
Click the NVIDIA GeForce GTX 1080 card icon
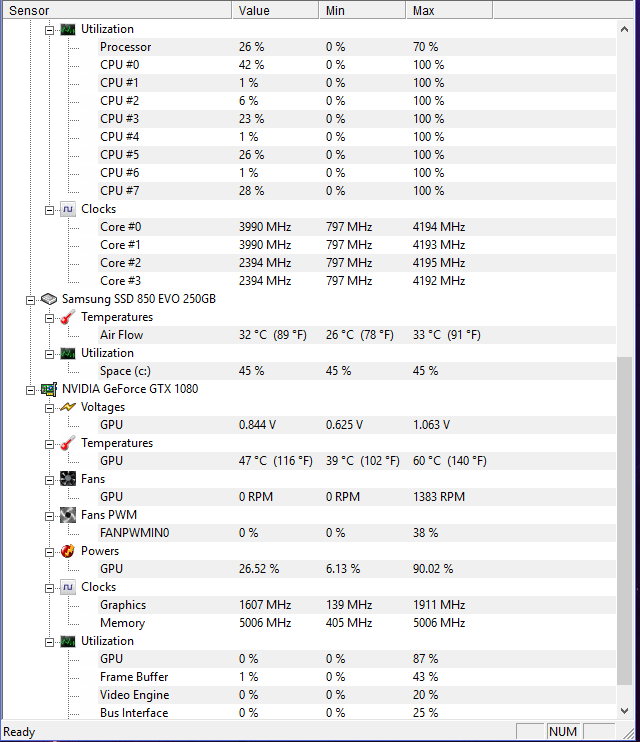coord(49,389)
